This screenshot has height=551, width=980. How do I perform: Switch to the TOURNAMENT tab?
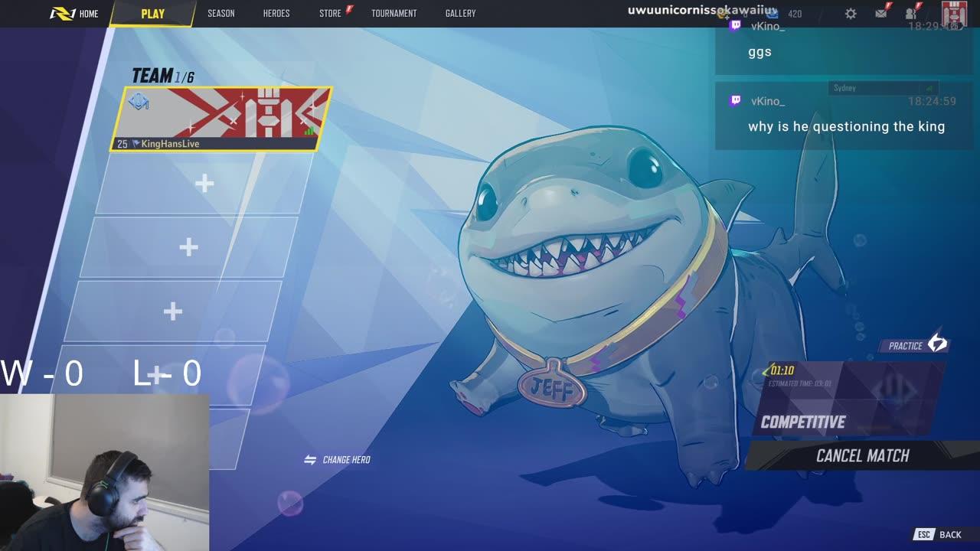coord(394,13)
